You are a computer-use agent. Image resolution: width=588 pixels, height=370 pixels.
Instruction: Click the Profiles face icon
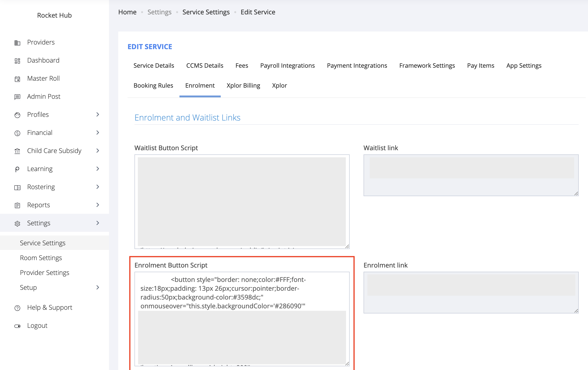(x=17, y=115)
